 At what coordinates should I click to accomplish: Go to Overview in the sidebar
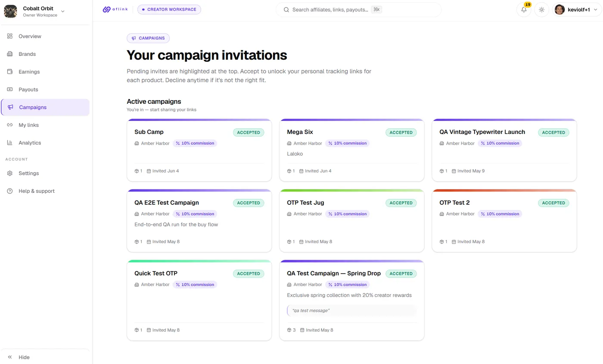pos(45,36)
